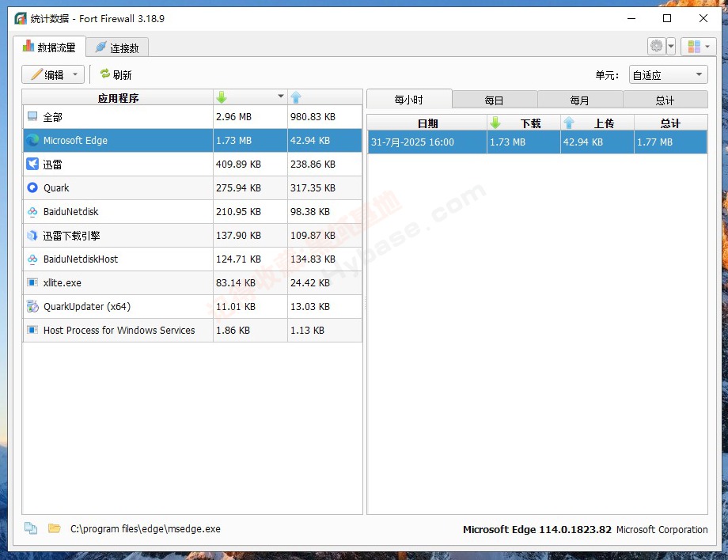Screen dimensions: 728x560
Task: Select the 每小时 hourly tab
Action: (409, 100)
